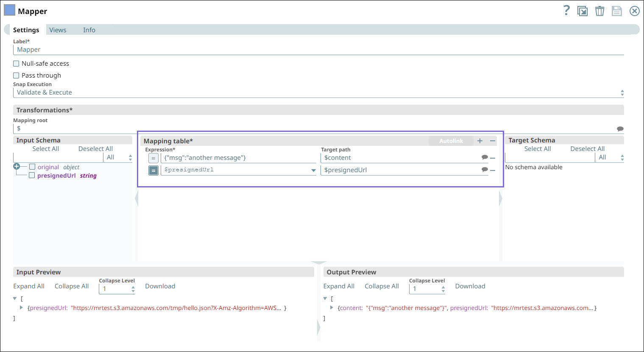Toggle expression button for $presignedUrl row
This screenshot has height=352, width=644.
coord(153,170)
